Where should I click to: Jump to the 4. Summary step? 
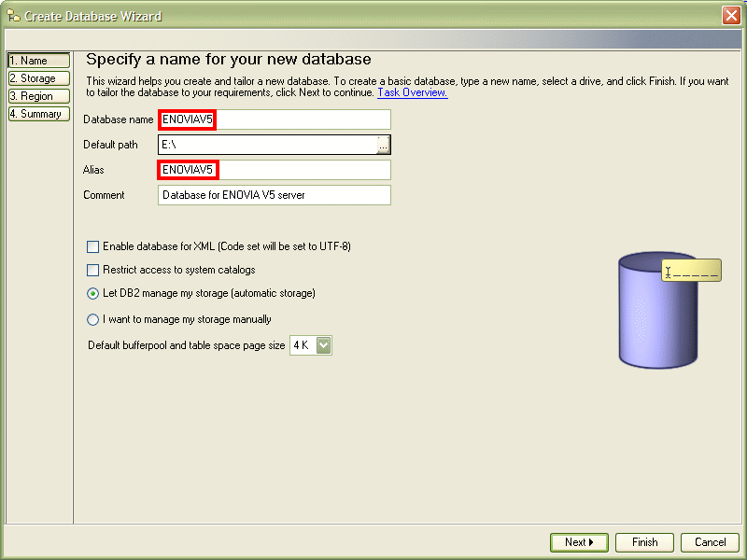coord(39,114)
